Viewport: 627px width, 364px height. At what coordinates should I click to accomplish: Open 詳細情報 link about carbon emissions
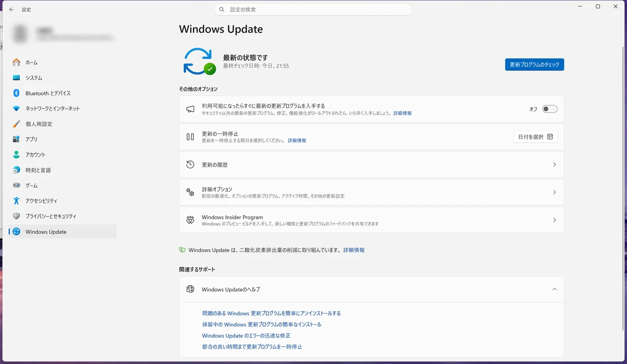354,250
